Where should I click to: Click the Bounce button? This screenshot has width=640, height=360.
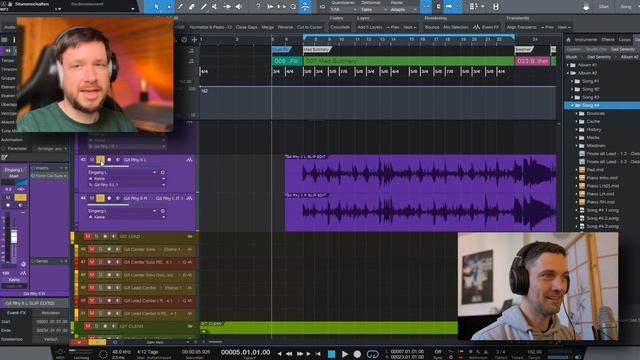click(x=432, y=27)
